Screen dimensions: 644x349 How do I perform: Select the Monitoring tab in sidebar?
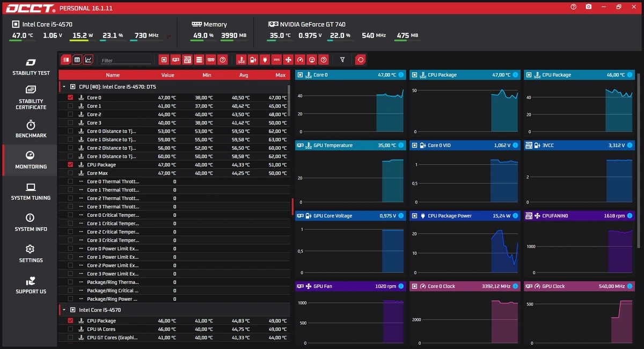pyautogui.click(x=31, y=160)
